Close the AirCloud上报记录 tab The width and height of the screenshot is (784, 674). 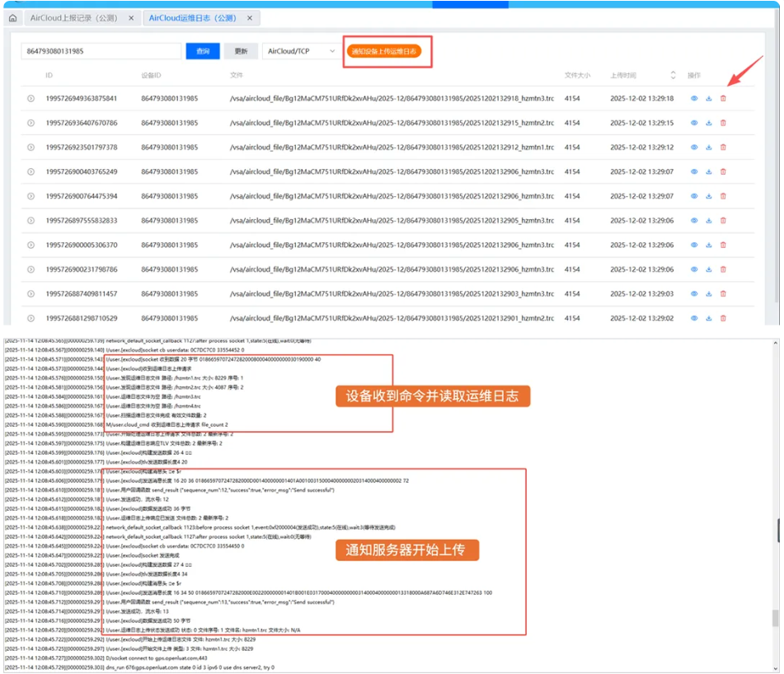(131, 18)
